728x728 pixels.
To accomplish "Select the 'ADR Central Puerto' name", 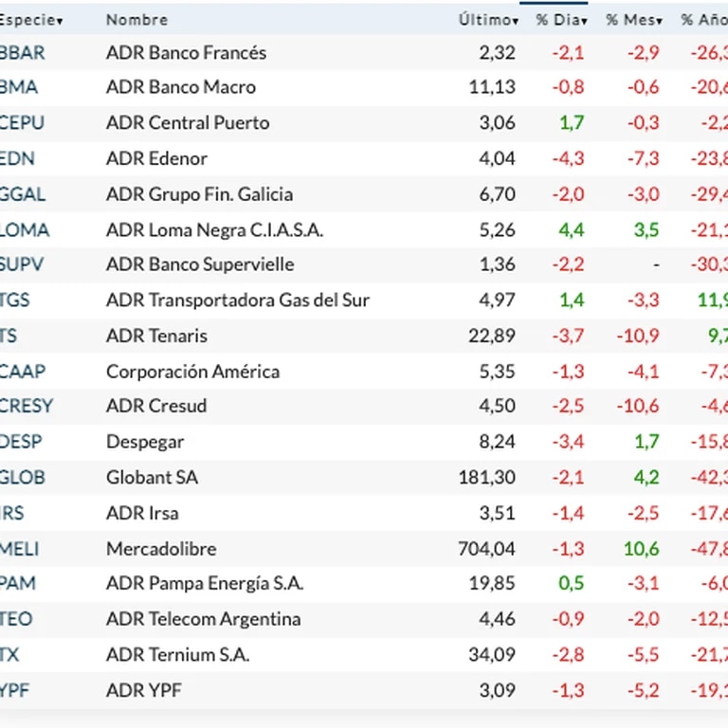I will 188,123.
